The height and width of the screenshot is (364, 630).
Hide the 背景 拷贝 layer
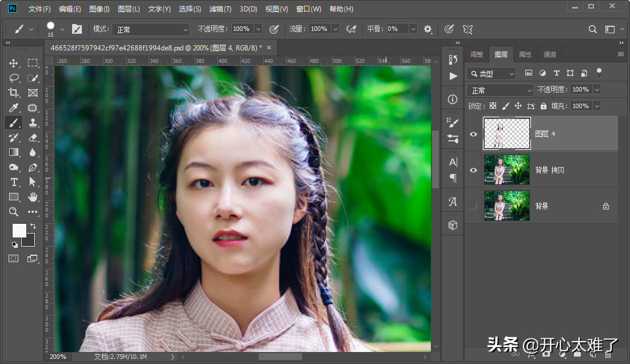(473, 170)
